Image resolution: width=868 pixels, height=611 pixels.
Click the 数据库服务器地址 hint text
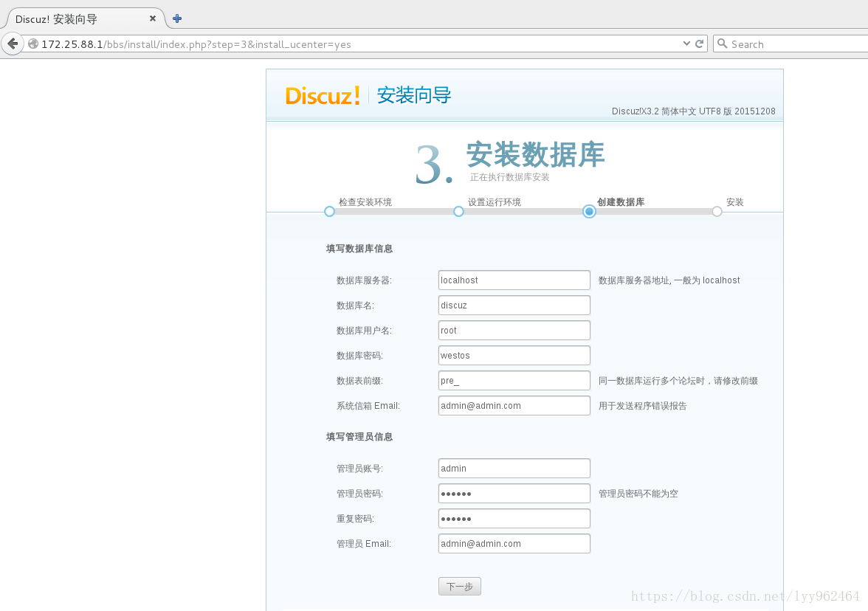click(669, 280)
